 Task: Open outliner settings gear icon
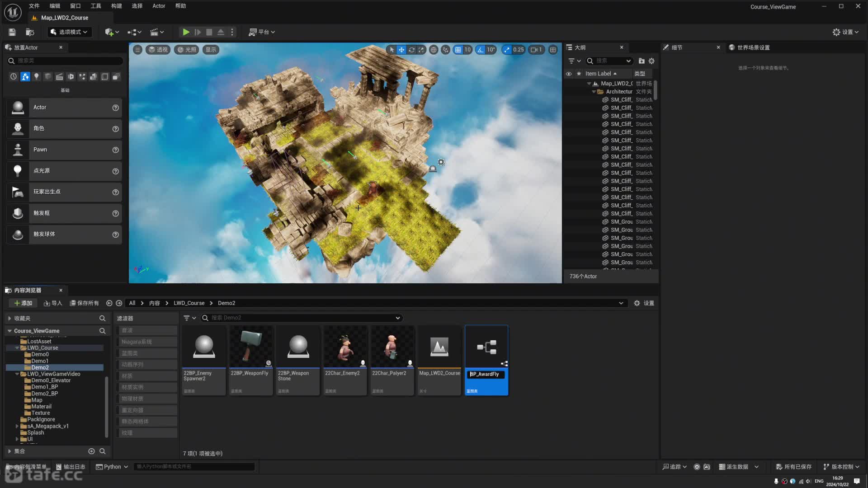tap(651, 61)
